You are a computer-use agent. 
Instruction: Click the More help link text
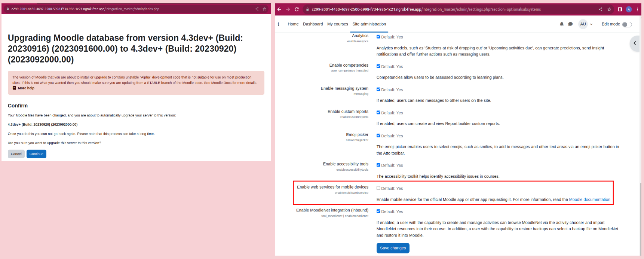pyautogui.click(x=26, y=88)
